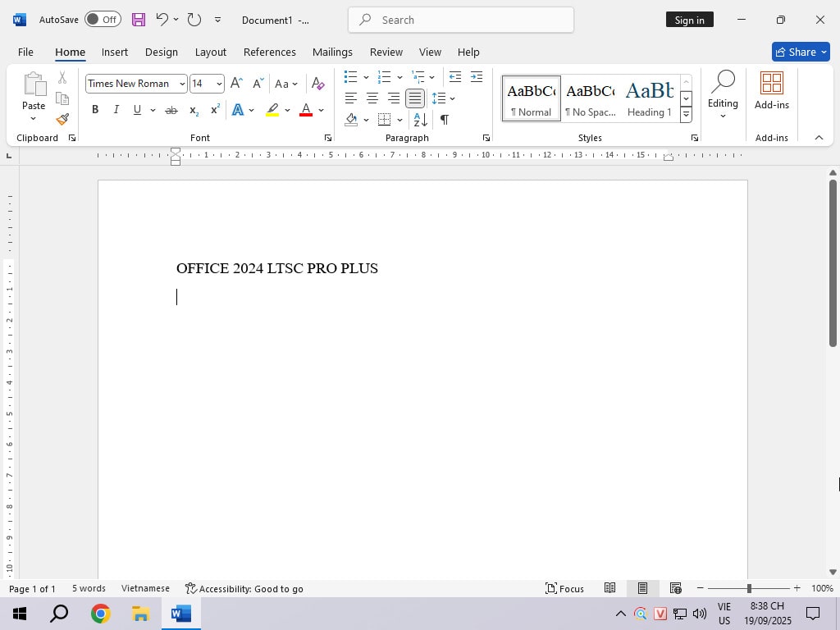Image resolution: width=840 pixels, height=630 pixels.
Task: Toggle underline formatting
Action: 137,110
